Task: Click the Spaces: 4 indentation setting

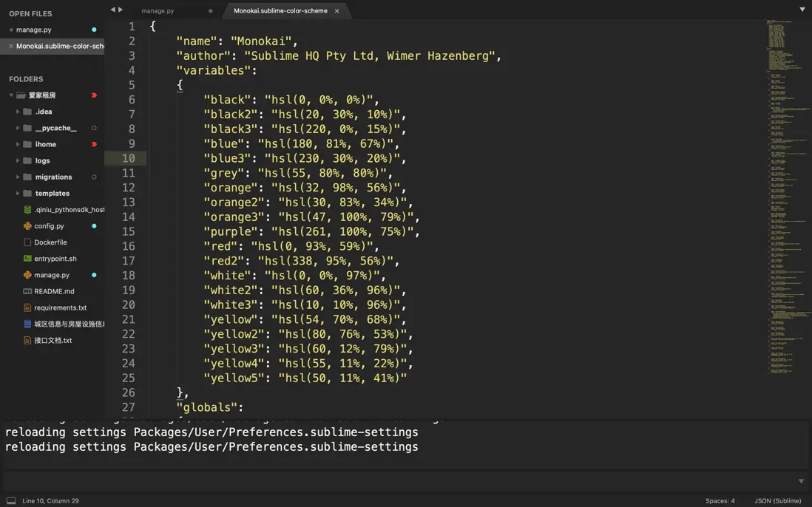Action: (720, 501)
